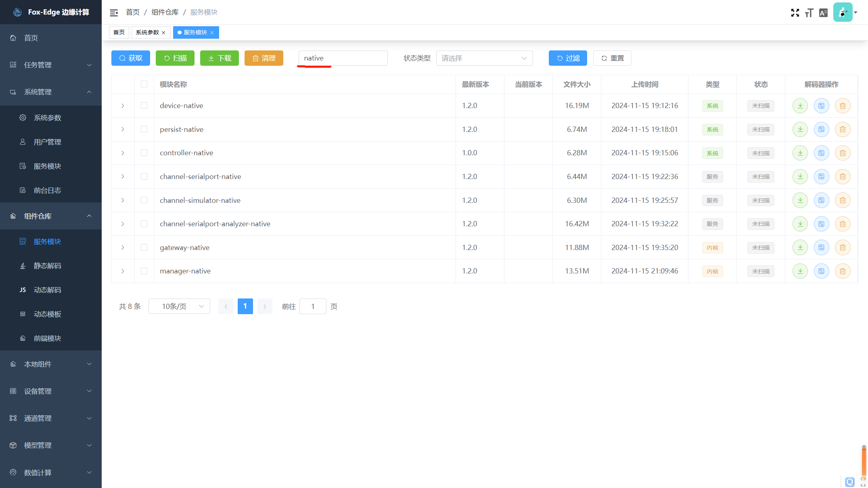Toggle the sidebar collapse hamburger icon

pyautogui.click(x=114, y=13)
